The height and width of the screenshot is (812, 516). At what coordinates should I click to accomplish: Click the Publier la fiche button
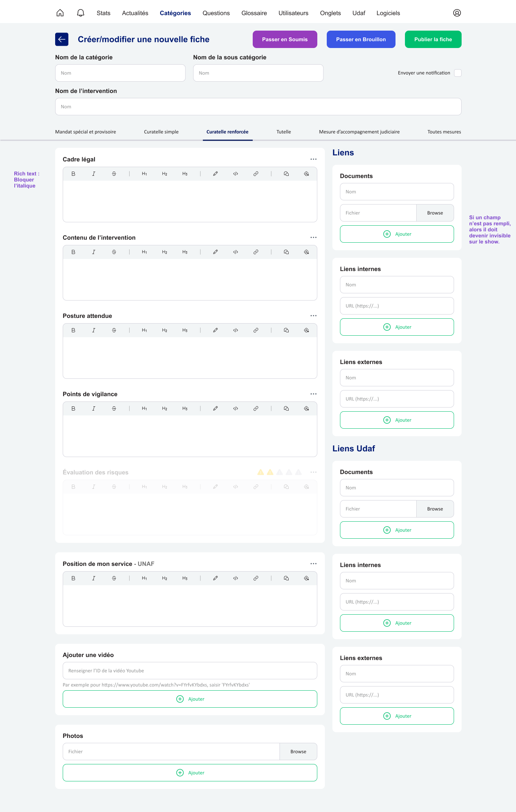tap(433, 39)
